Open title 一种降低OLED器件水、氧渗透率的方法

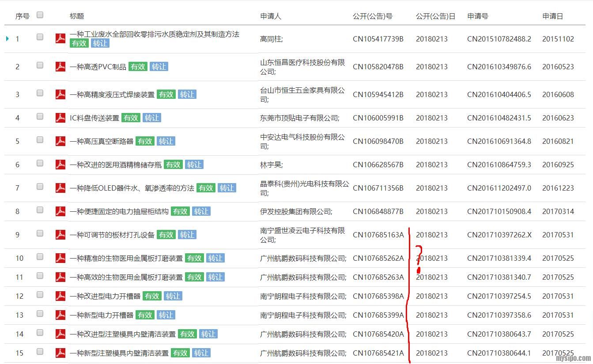point(132,188)
